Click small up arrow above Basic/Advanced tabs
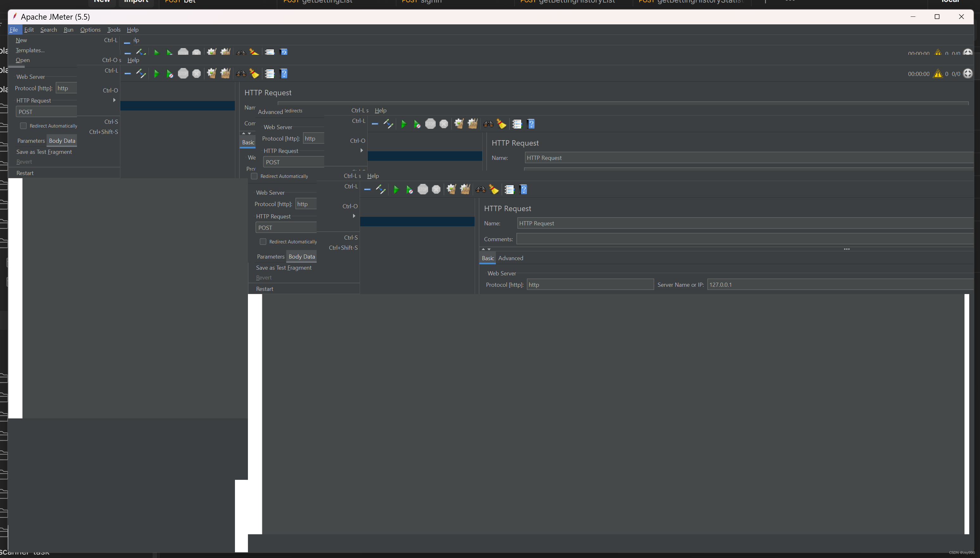Viewport: 980px width, 558px height. point(483,249)
